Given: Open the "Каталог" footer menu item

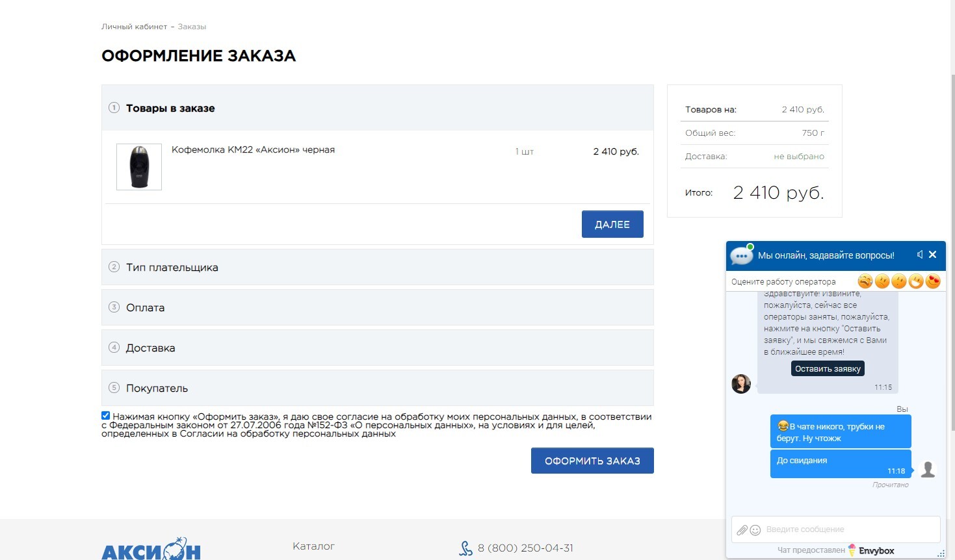Looking at the screenshot, I should pyautogui.click(x=313, y=546).
